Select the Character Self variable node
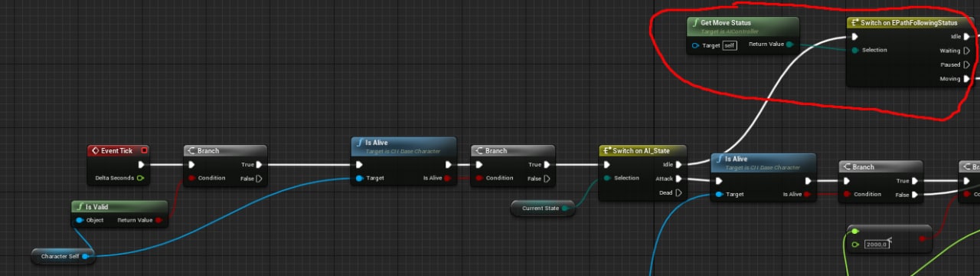 pyautogui.click(x=64, y=256)
